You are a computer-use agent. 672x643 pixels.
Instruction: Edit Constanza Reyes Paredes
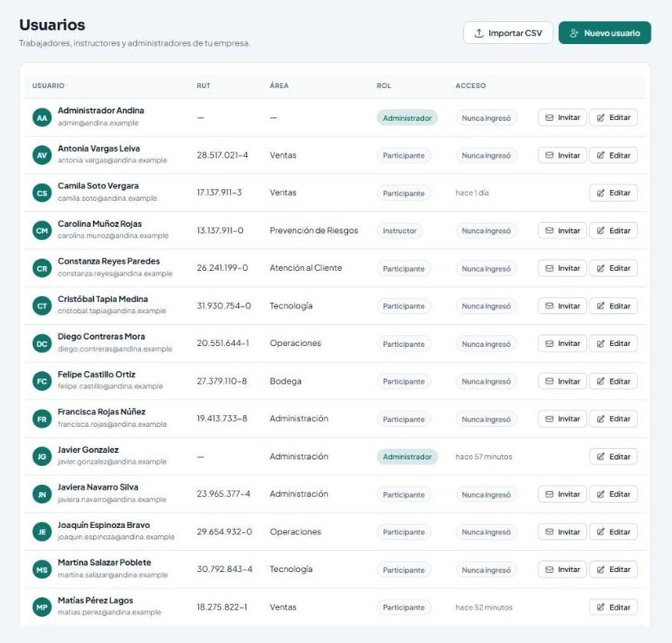613,268
